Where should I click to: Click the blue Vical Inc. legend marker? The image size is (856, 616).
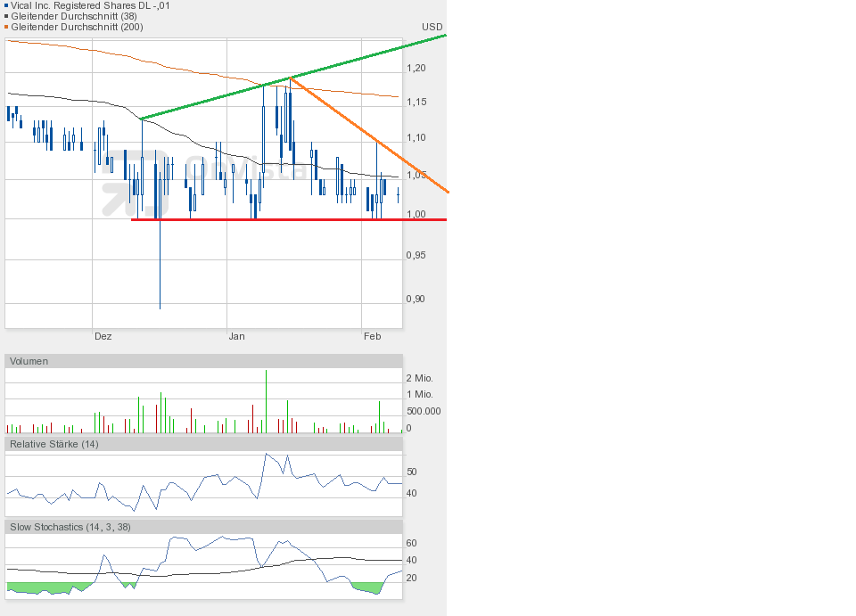coord(7,5)
